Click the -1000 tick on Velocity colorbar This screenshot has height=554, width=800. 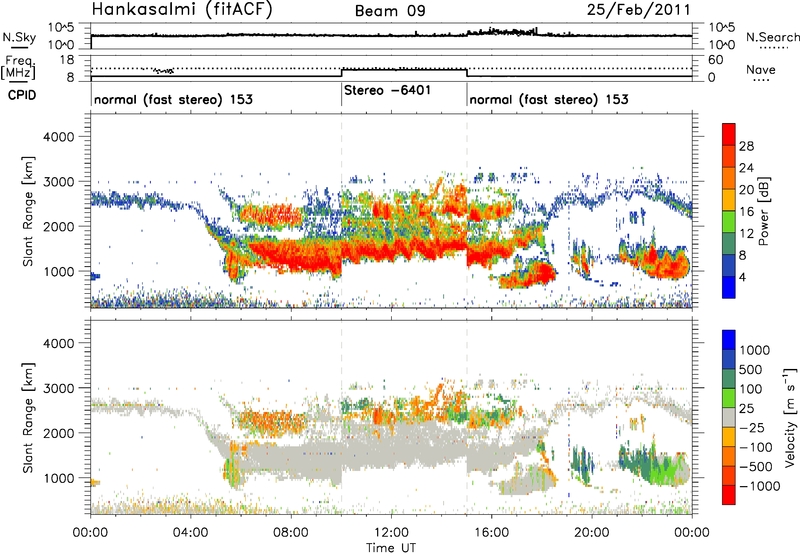click(759, 486)
